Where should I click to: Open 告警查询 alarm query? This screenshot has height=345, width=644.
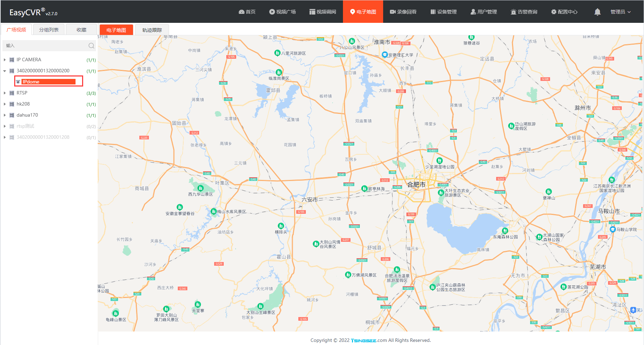(524, 12)
